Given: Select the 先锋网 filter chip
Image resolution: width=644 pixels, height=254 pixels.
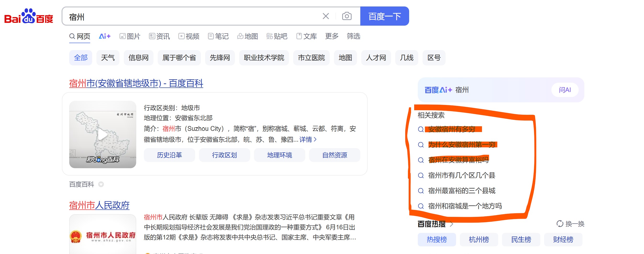Looking at the screenshot, I should tap(220, 58).
